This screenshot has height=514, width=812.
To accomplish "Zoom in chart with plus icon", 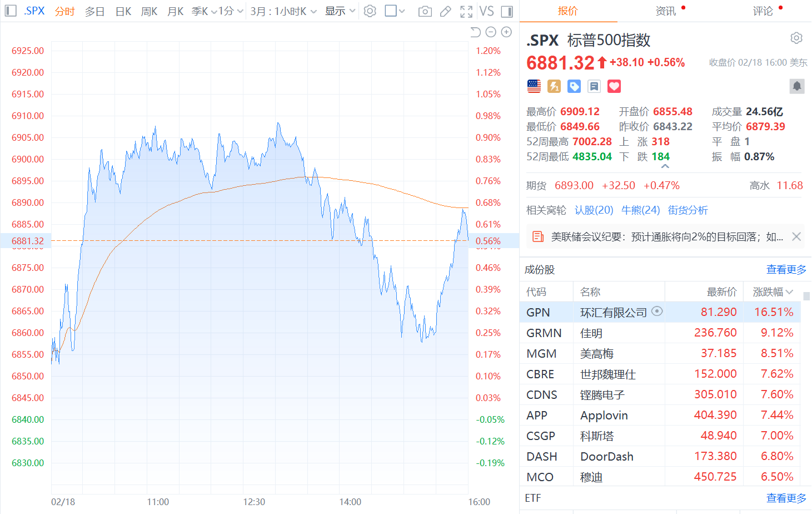I will tap(506, 32).
